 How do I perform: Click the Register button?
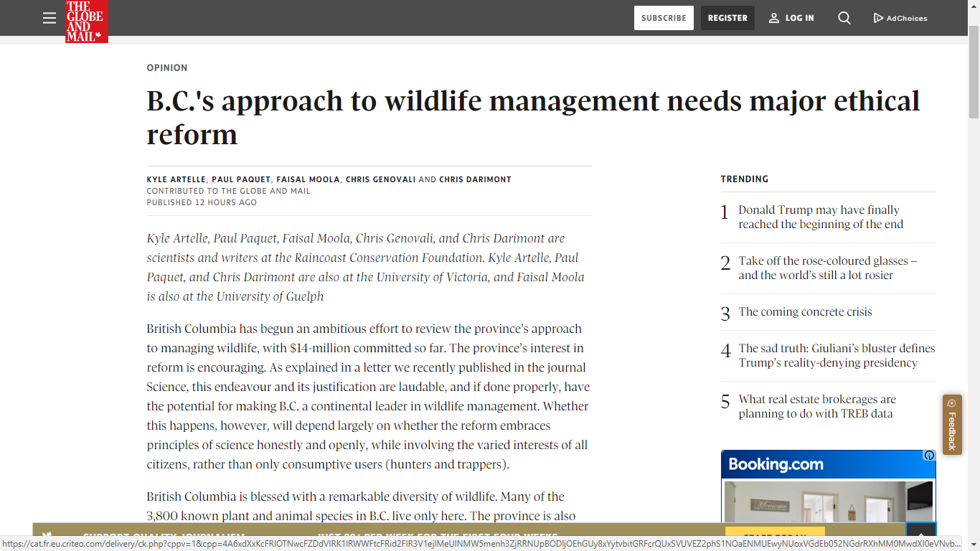point(727,18)
